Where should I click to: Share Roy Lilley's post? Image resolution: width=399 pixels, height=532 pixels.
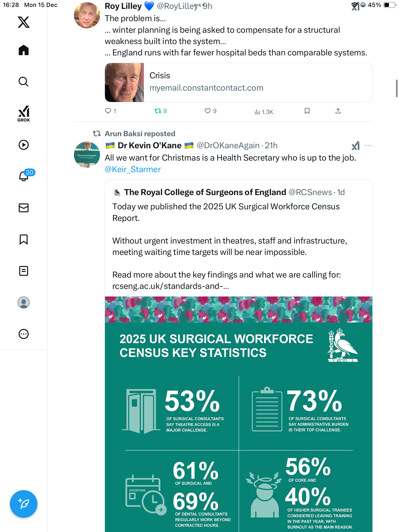point(338,111)
